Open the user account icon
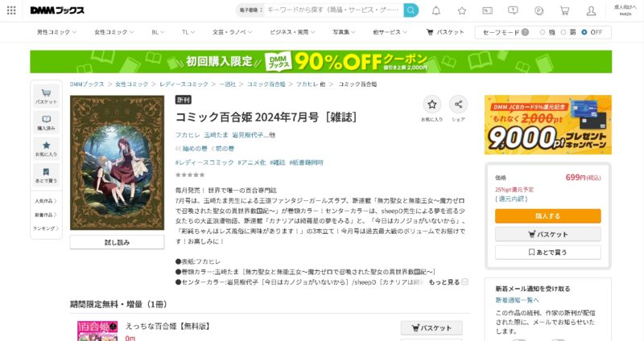This screenshot has width=644, height=341. pos(591,10)
